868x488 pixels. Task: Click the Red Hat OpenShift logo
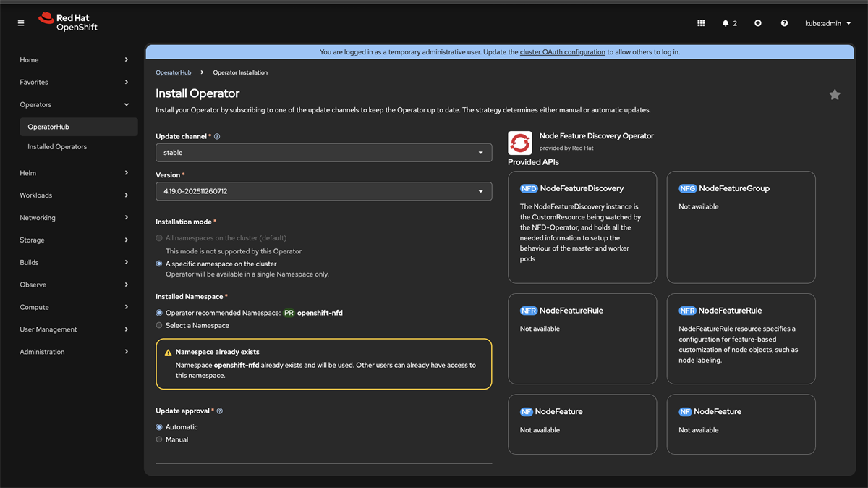pos(68,22)
